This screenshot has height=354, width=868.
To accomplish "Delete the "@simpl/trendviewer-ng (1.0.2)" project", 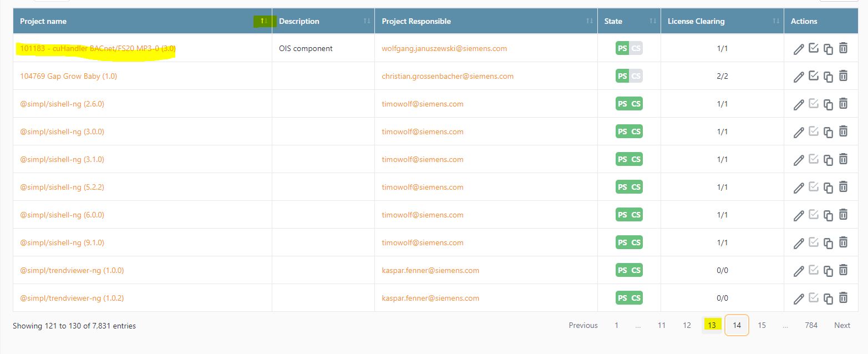I will 844,298.
